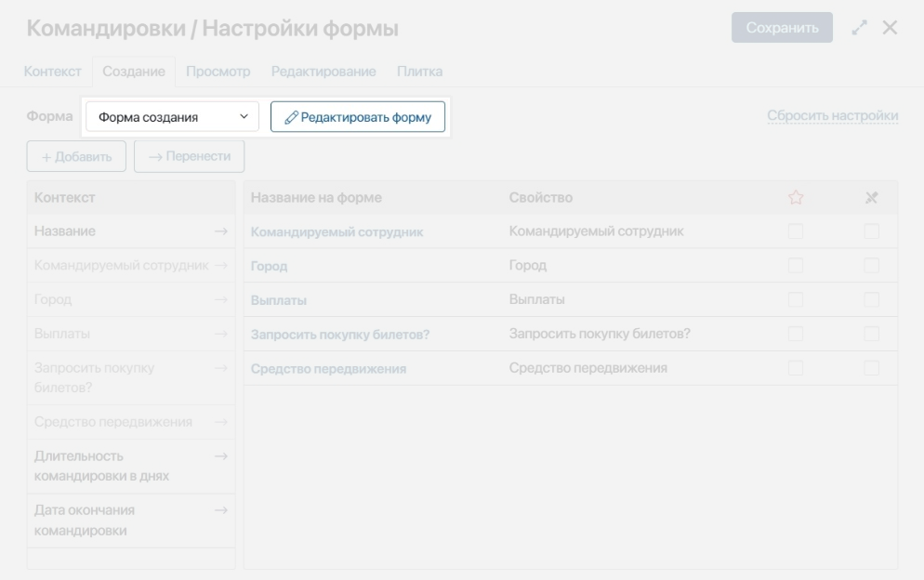
Task: Toggle star checkbox for Средство передвижения row
Action: click(795, 369)
